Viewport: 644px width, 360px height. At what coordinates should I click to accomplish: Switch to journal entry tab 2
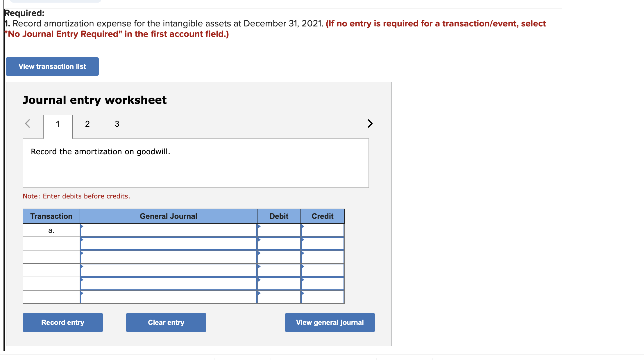coord(87,124)
